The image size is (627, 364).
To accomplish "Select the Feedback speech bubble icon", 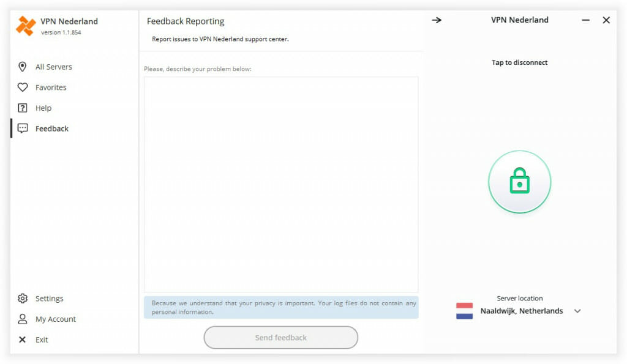I will pyautogui.click(x=23, y=128).
